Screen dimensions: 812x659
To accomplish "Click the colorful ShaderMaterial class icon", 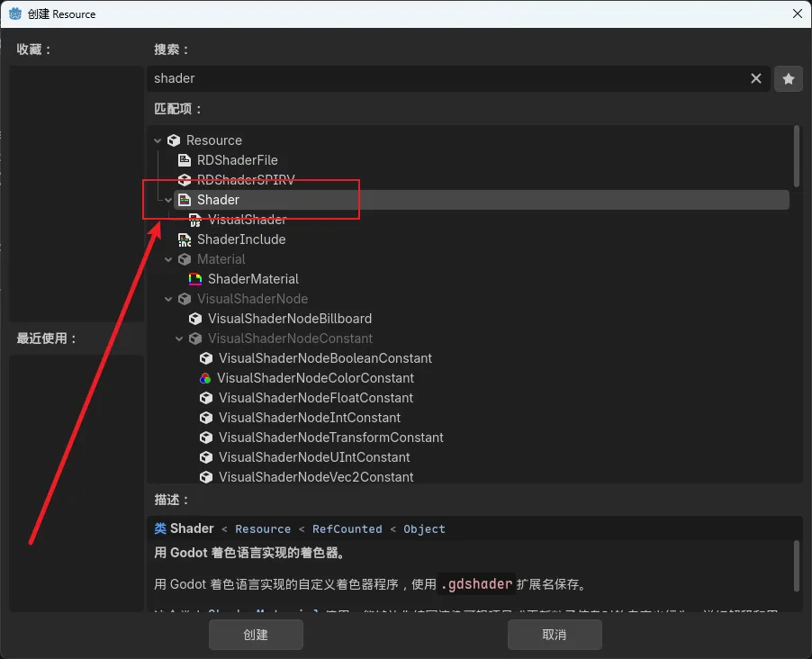I will point(194,278).
